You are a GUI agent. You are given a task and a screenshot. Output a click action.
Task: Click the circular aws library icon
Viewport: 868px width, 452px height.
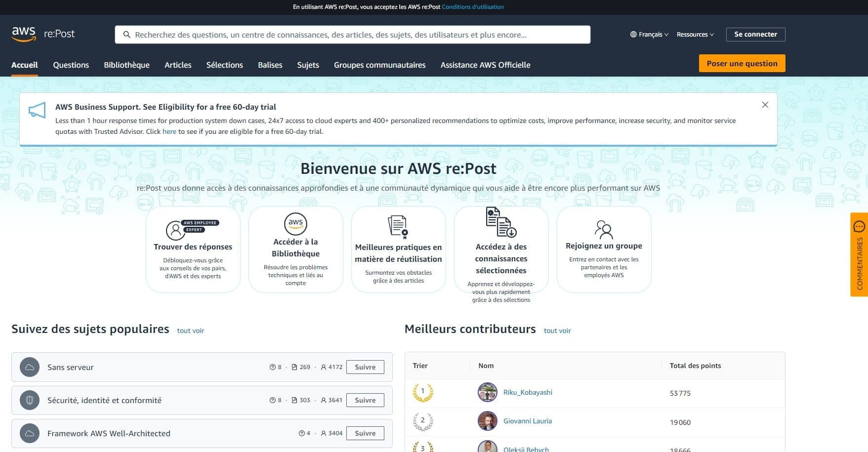295,224
